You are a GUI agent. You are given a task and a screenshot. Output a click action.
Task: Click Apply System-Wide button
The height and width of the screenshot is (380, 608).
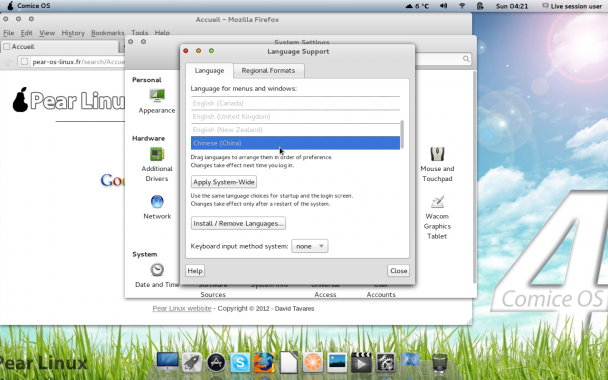224,182
